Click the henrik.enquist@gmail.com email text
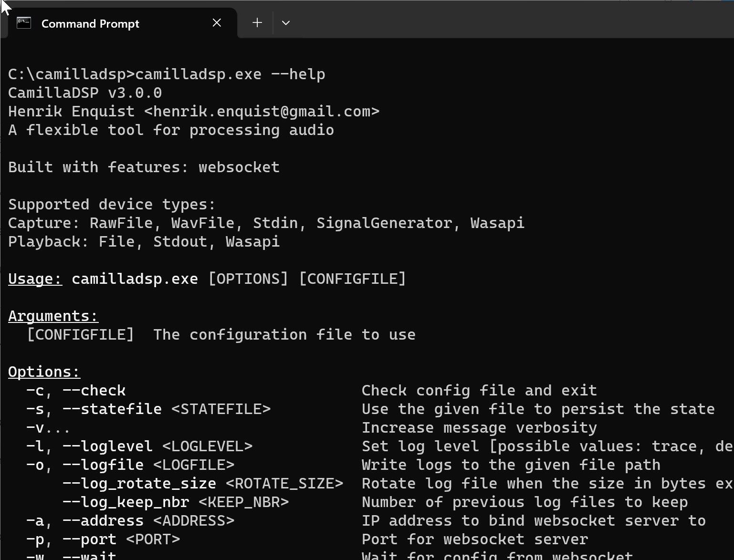 (262, 112)
